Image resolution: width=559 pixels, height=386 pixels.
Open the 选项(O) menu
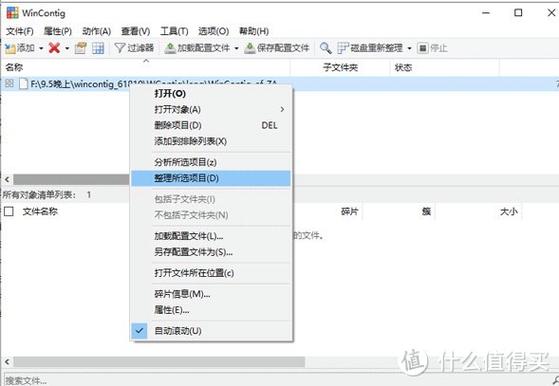[x=213, y=31]
